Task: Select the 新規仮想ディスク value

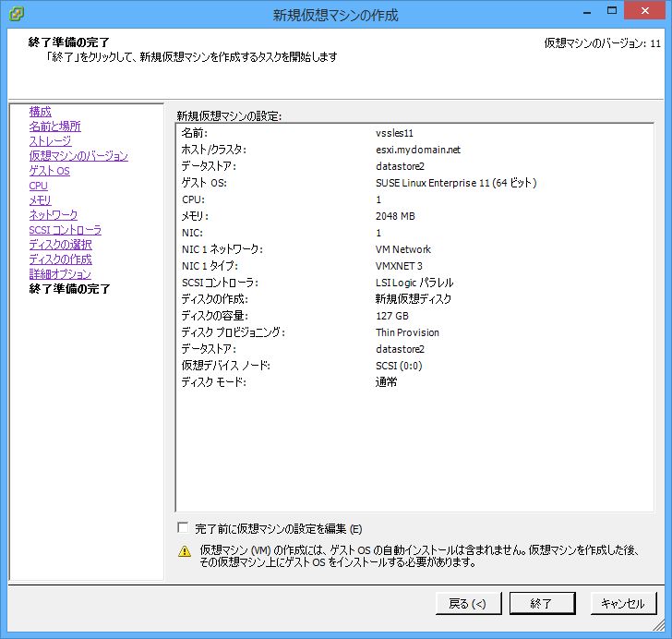Action: [x=414, y=299]
